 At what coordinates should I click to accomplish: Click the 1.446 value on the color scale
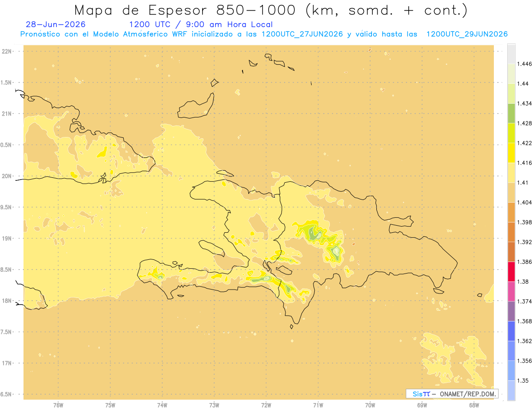(525, 64)
